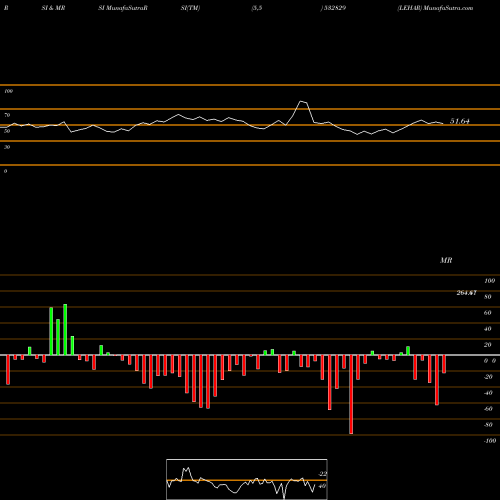Click the SI(TM) header text

tap(190, 8)
